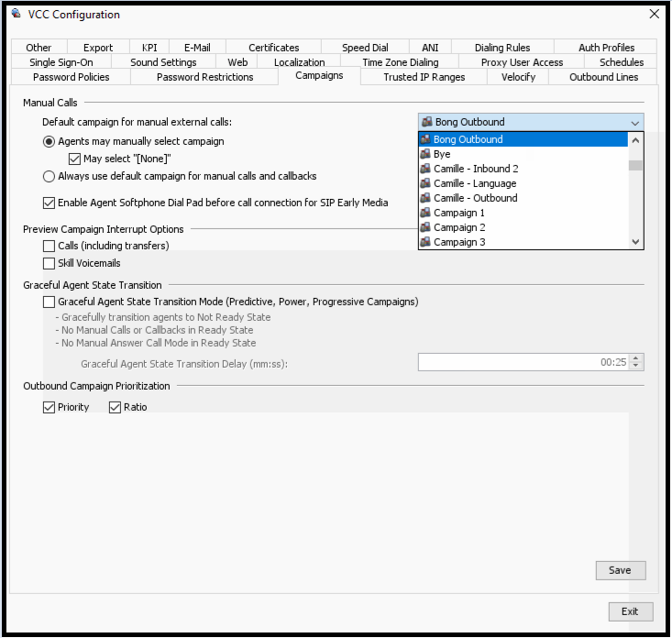Image resolution: width=672 pixels, height=638 pixels.
Task: Open the Auth Profiles tab
Action: point(606,47)
